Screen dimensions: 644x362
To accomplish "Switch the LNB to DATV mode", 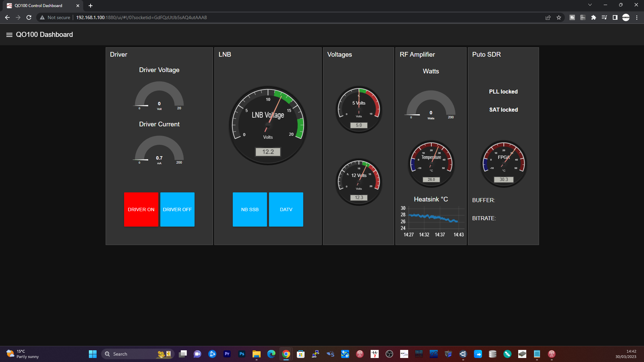I will tap(286, 209).
